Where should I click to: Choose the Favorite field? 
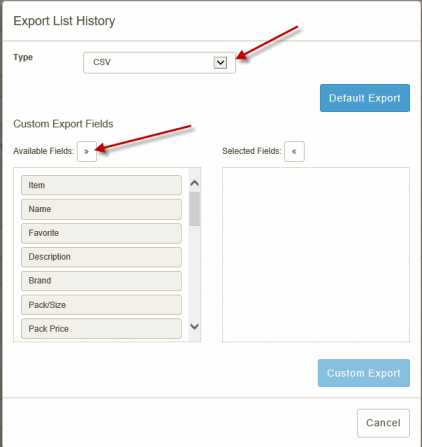tap(101, 233)
